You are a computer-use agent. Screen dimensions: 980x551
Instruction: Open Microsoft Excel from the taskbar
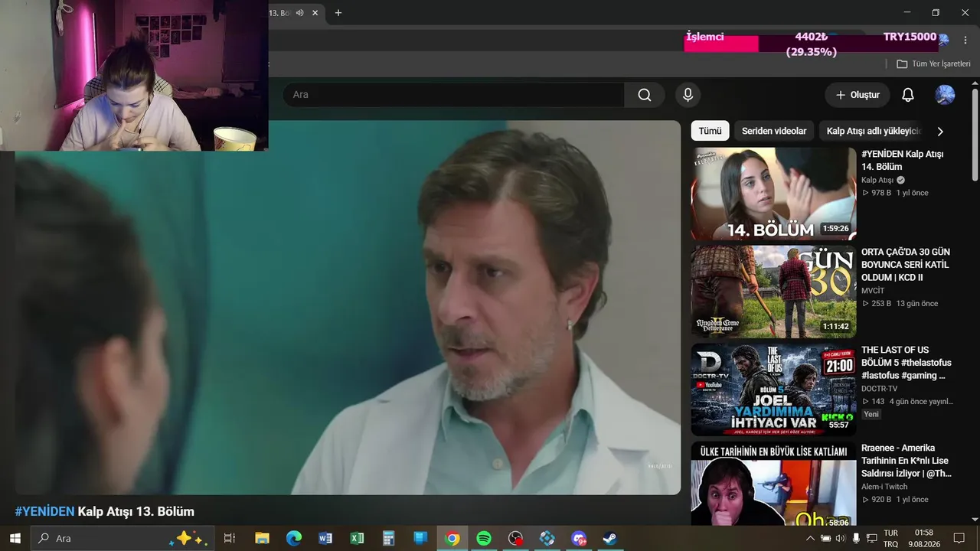[x=357, y=538]
